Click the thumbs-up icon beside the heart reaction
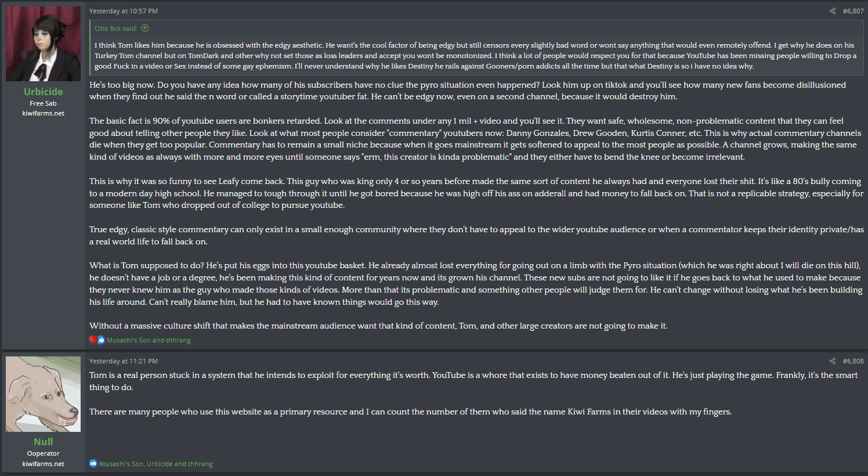868x476 pixels. (x=101, y=340)
